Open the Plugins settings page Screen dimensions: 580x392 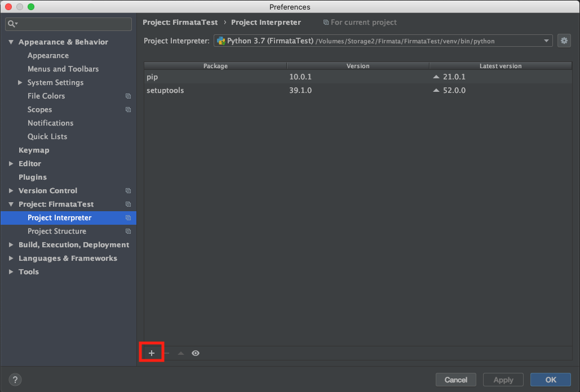[x=33, y=177]
